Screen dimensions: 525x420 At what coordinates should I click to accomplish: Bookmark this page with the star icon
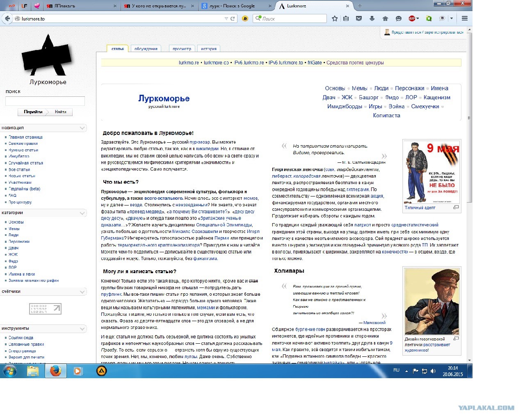click(x=335, y=18)
